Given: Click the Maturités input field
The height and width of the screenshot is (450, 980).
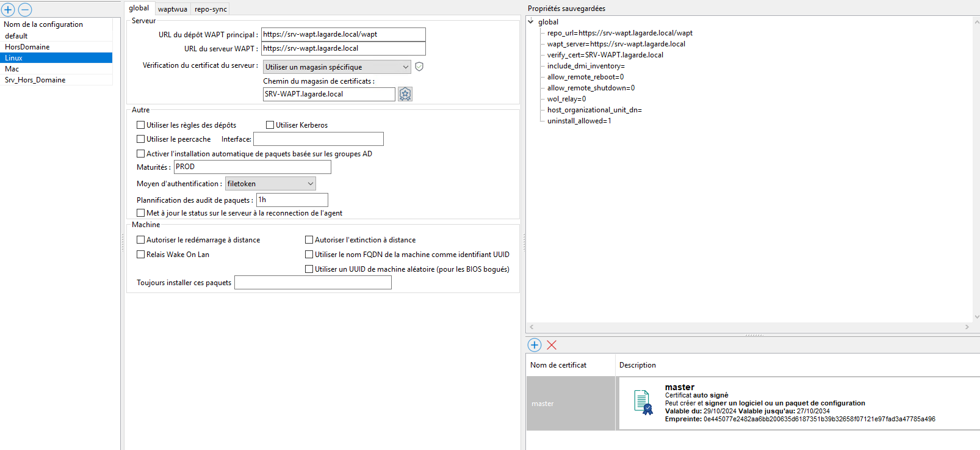Looking at the screenshot, I should pyautogui.click(x=252, y=167).
